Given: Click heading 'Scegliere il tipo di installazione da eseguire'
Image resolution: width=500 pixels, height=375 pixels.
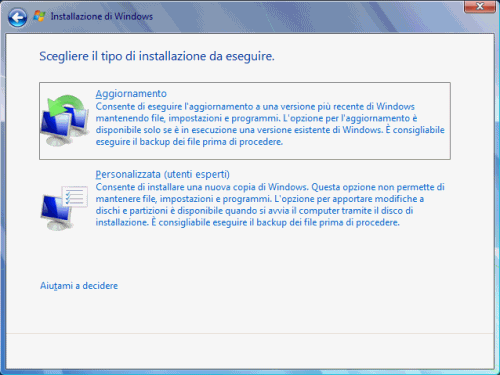Looking at the screenshot, I should point(157,56).
